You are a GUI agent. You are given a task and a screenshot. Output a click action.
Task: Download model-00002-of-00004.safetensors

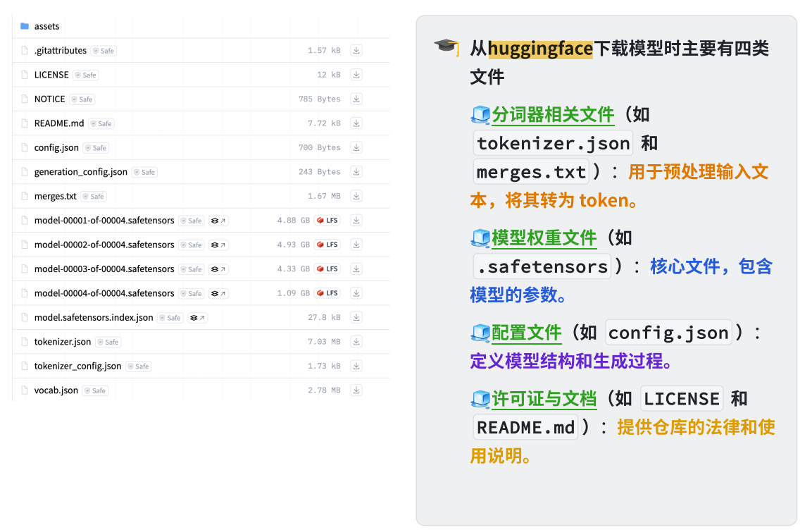pos(356,245)
